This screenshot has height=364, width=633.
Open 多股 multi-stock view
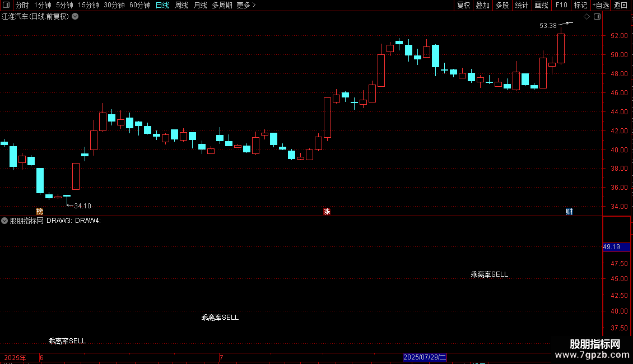tap(502, 5)
